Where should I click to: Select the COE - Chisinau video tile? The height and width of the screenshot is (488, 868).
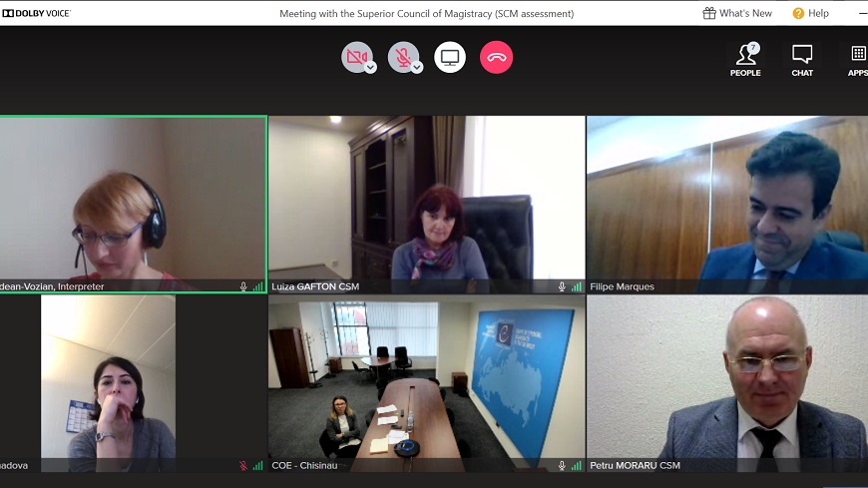(x=426, y=383)
